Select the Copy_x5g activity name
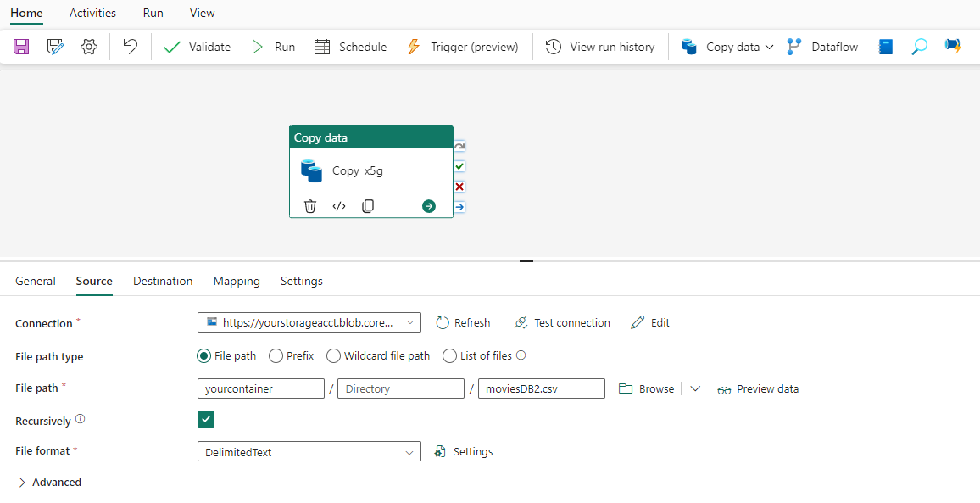Screen dimensions: 980x503 click(358, 170)
